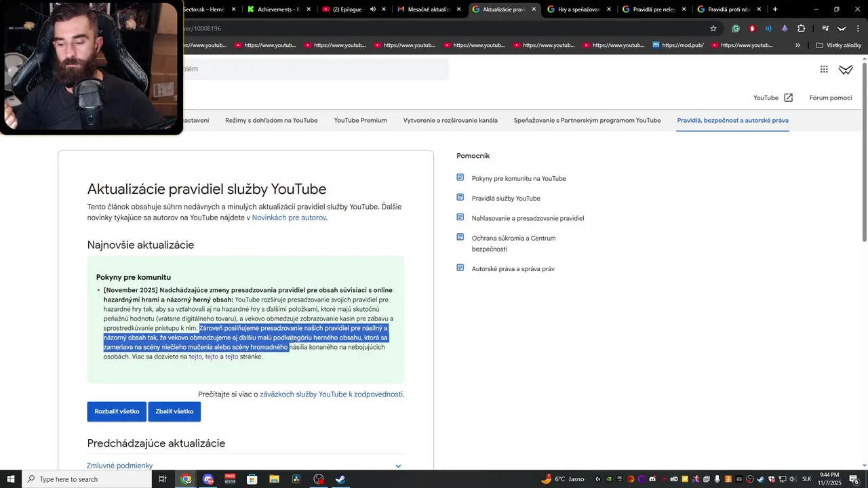Open the 'Všetky záložky' bookmarks folder
This screenshot has height=488, width=868.
(x=838, y=45)
